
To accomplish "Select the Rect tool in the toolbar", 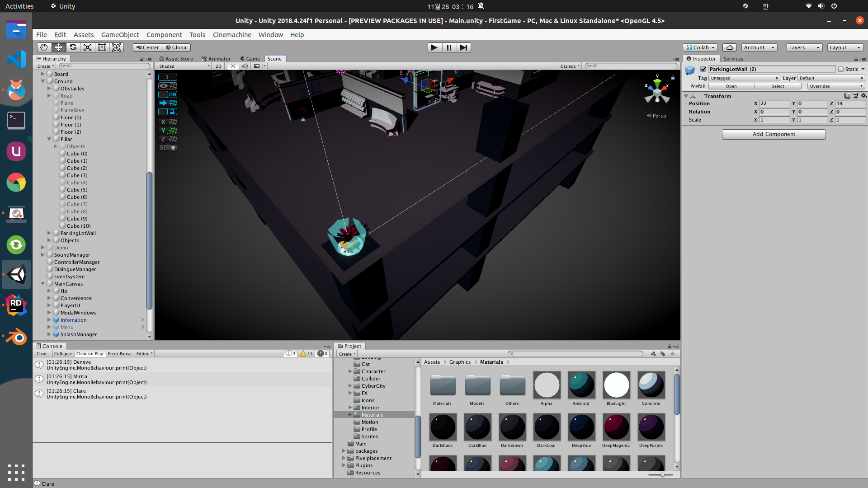I will [102, 47].
